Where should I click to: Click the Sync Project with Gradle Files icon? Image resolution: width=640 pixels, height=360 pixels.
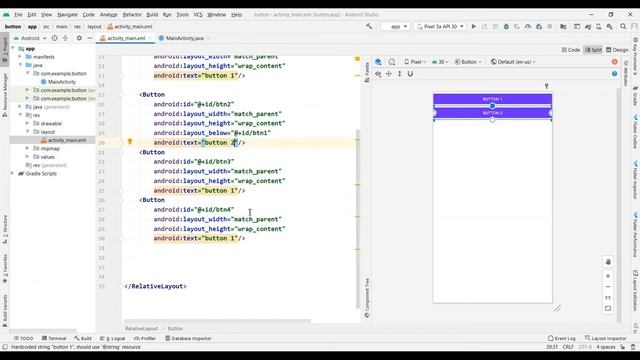(588, 27)
